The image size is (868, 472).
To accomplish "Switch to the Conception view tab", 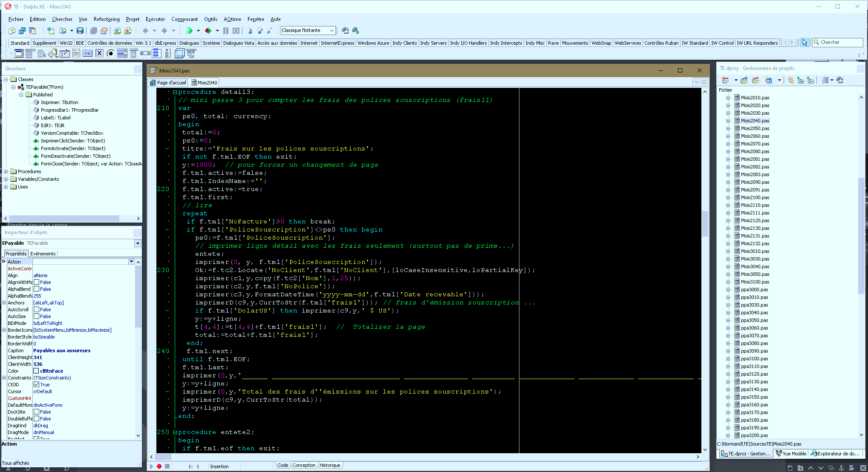I will tap(304, 465).
